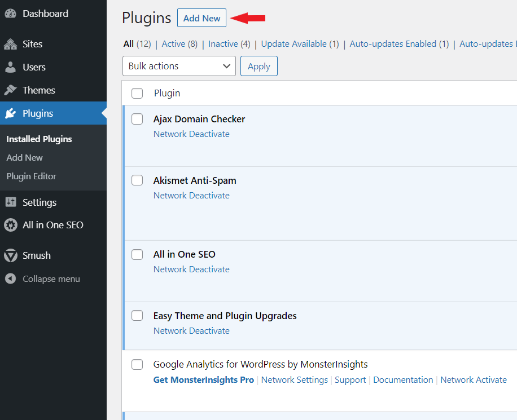Click the All in One SEO gear icon
The image size is (517, 420).
pos(11,225)
